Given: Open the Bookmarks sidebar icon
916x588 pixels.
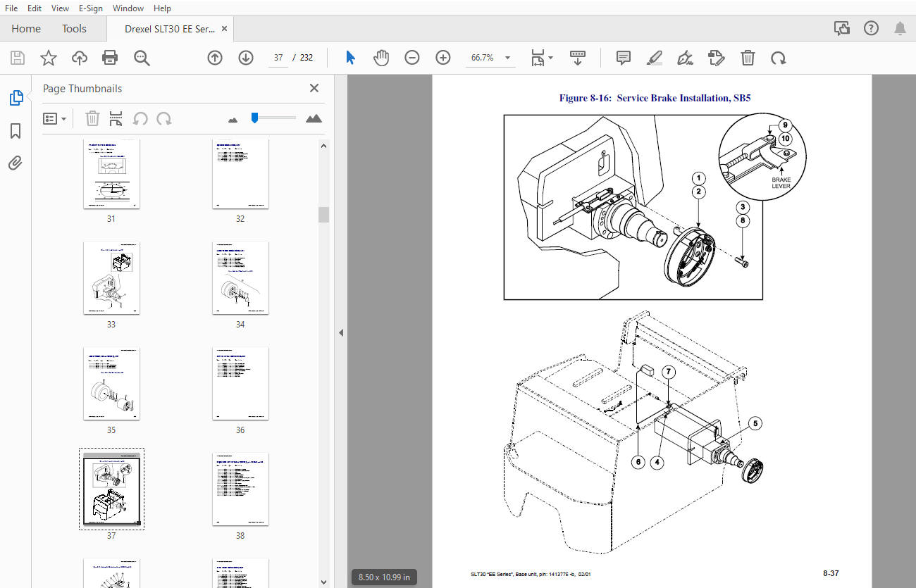Looking at the screenshot, I should (x=16, y=131).
